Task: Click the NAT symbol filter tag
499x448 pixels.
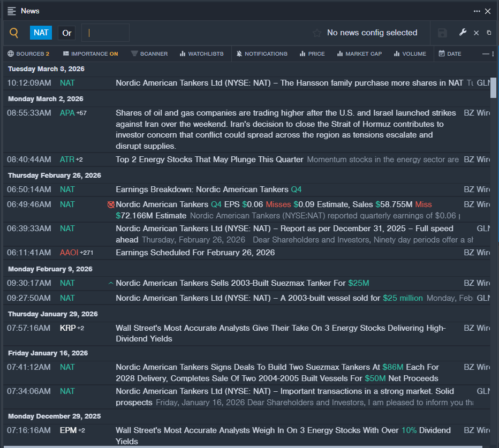Action: pyautogui.click(x=41, y=33)
